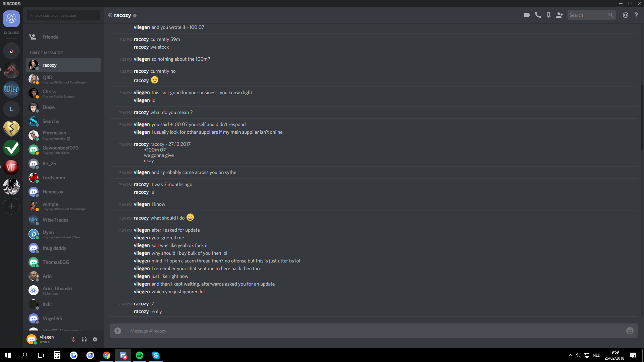
Task: Toggle headphones deafen
Action: click(x=84, y=339)
